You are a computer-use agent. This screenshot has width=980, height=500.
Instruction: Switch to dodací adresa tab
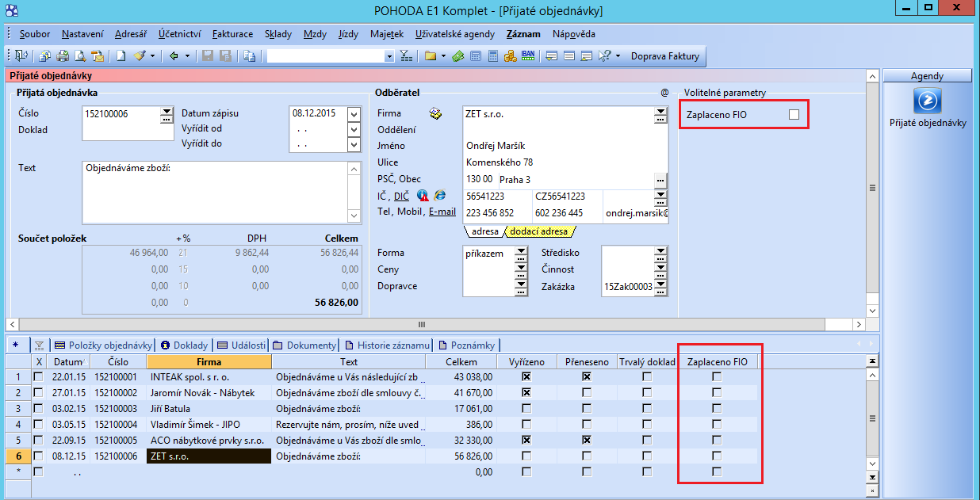pyautogui.click(x=539, y=231)
